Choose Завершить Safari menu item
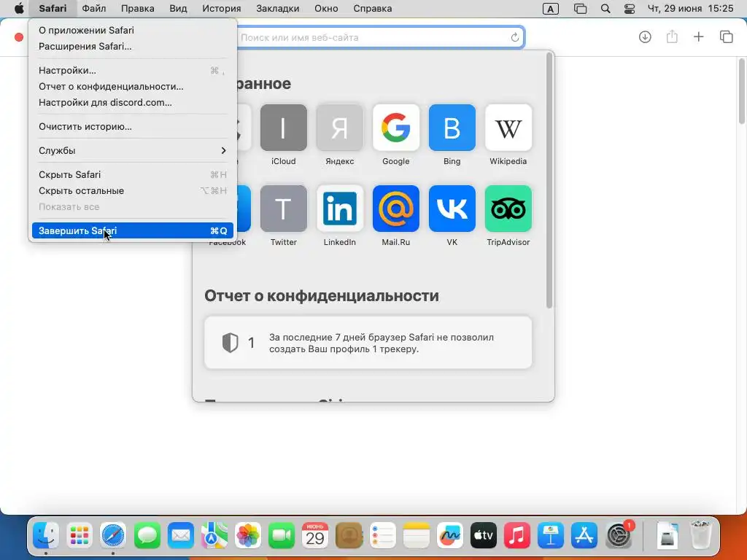The height and width of the screenshot is (560, 747). pos(133,230)
